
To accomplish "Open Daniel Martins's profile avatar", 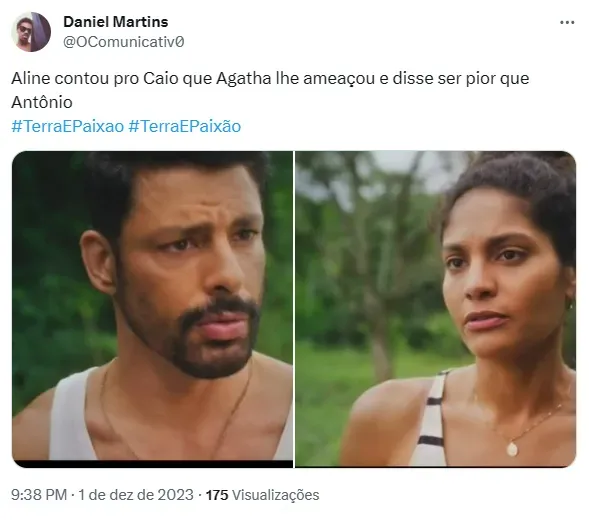I will (31, 32).
